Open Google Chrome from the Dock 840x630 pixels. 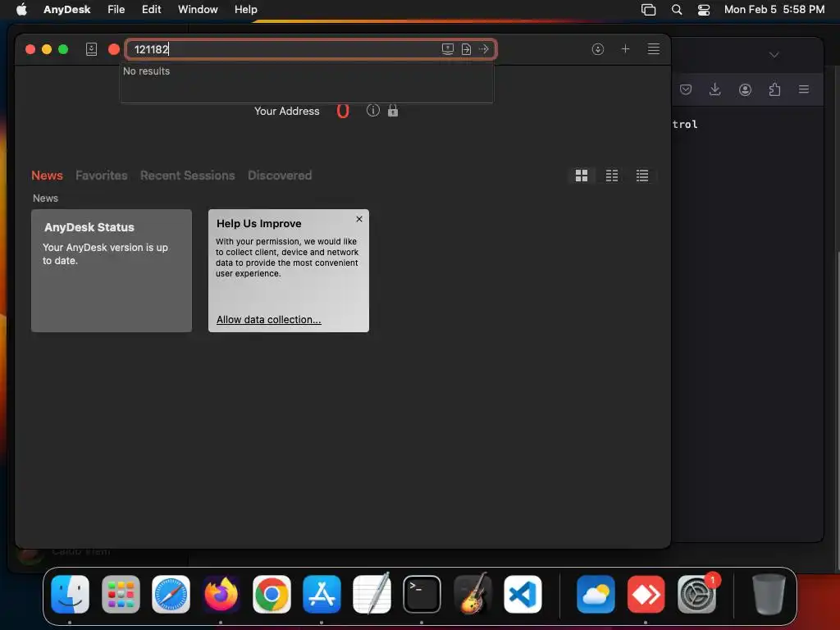click(x=272, y=594)
